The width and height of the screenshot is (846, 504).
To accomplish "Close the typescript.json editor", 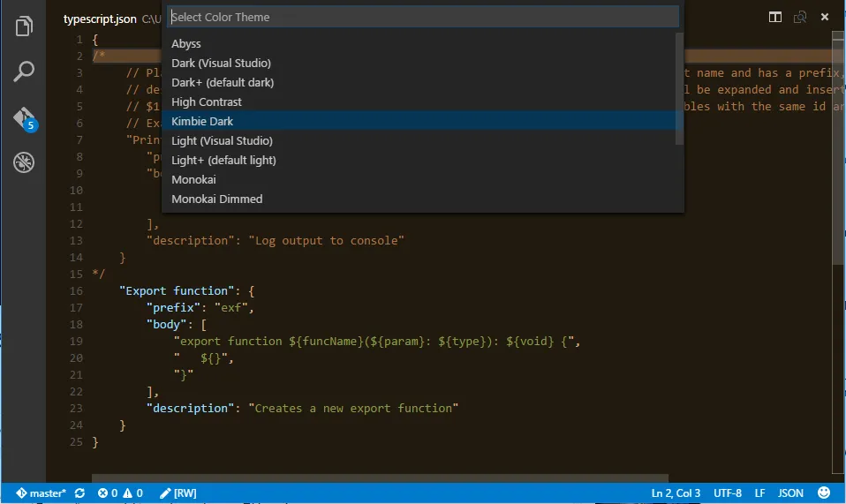I will click(825, 18).
